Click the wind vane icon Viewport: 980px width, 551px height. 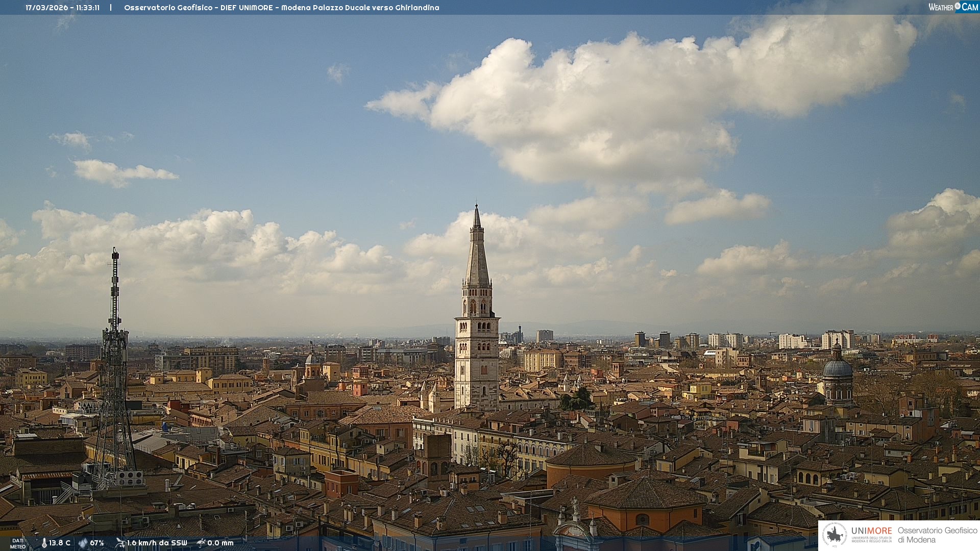click(x=120, y=543)
